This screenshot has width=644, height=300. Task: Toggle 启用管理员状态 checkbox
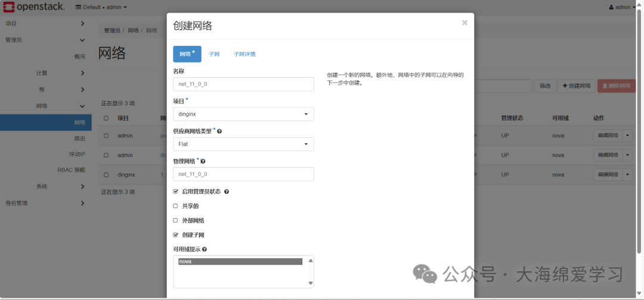click(176, 191)
